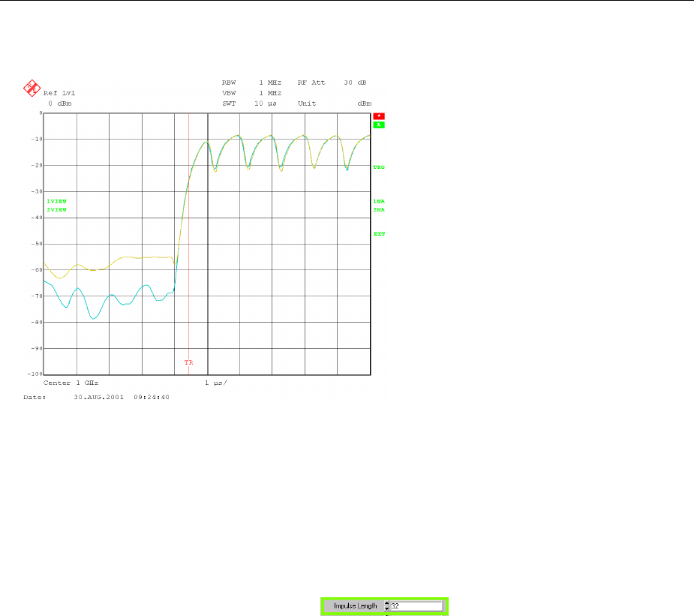This screenshot has width=694, height=616.
Task: Click the RBW 1 MHz setting
Action: coord(251,83)
